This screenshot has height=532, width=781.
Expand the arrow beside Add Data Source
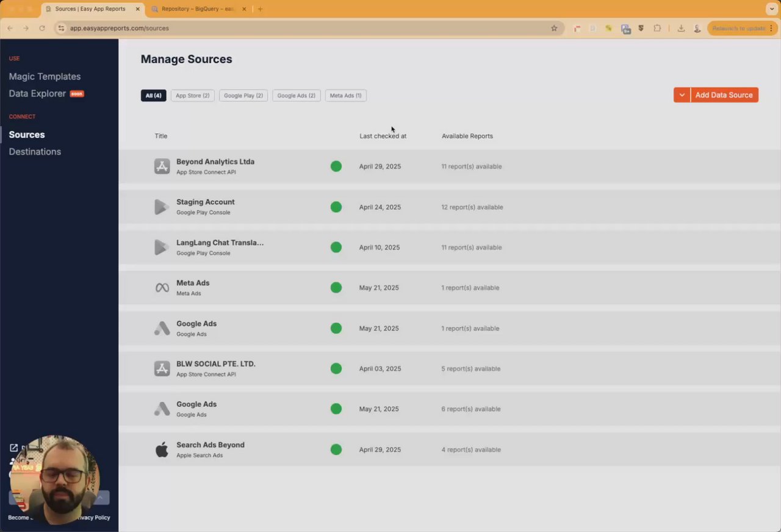pyautogui.click(x=682, y=95)
